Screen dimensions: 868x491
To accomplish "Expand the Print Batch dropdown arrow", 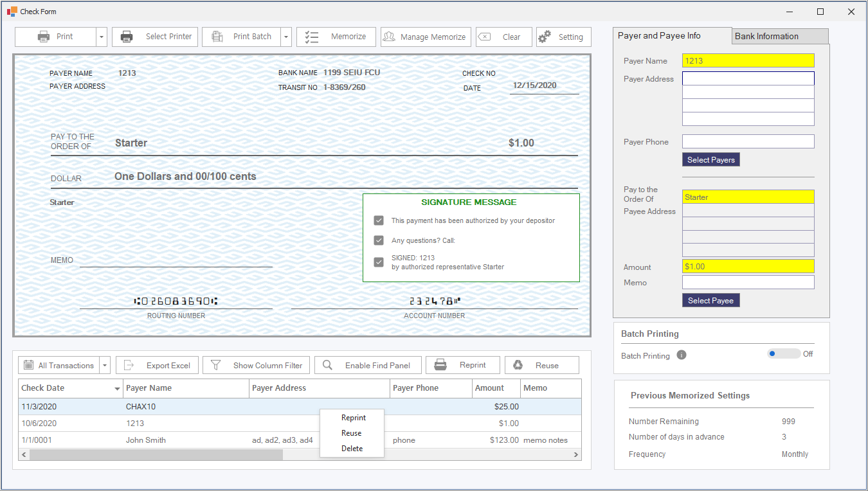I will coord(286,37).
